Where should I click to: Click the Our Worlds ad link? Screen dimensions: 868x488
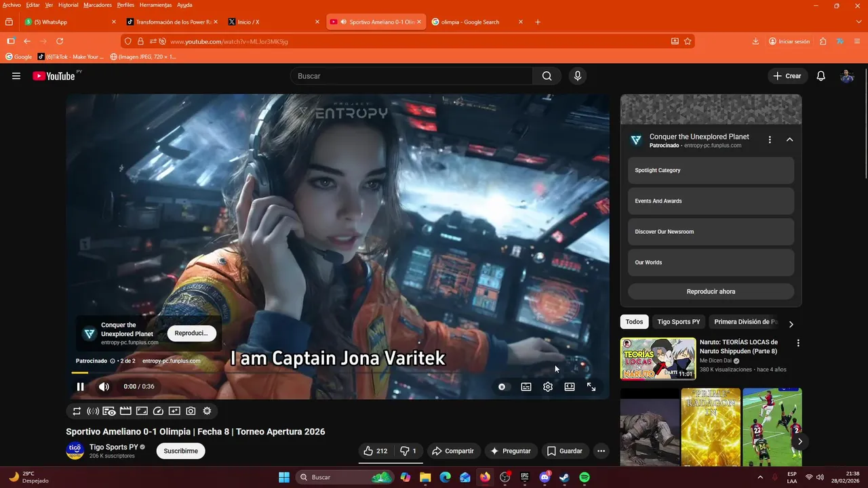pyautogui.click(x=711, y=262)
